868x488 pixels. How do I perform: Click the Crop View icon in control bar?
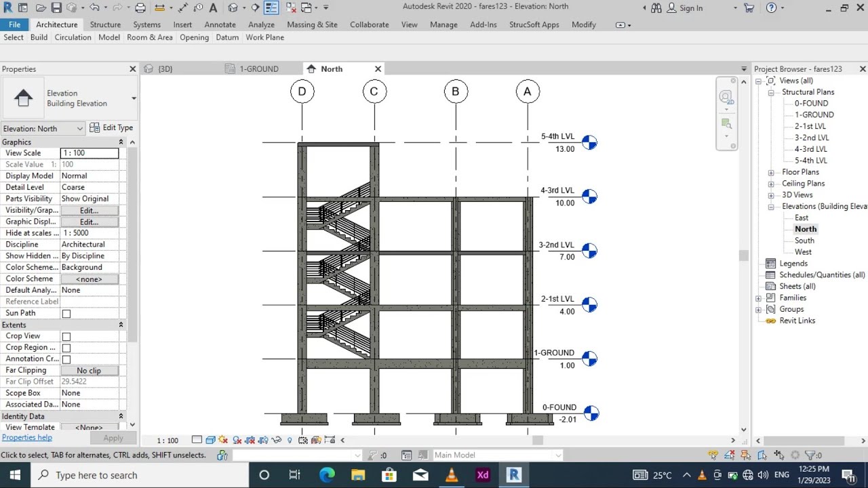click(x=251, y=440)
